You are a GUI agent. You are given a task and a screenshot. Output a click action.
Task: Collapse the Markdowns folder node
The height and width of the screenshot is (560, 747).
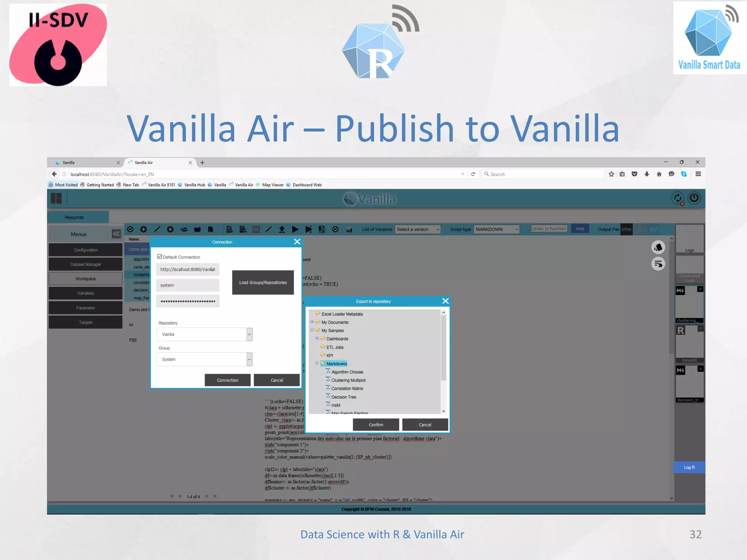coord(317,363)
